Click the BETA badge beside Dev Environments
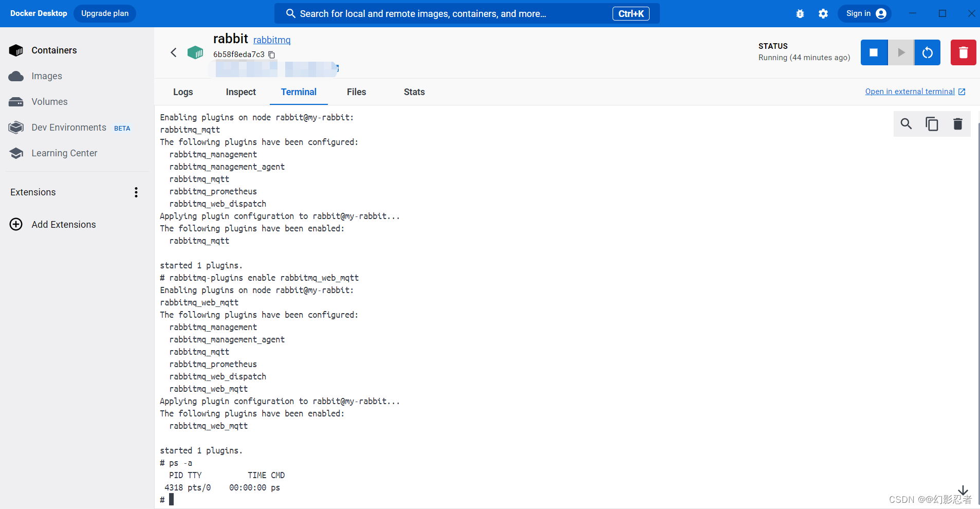980x509 pixels. pyautogui.click(x=122, y=129)
